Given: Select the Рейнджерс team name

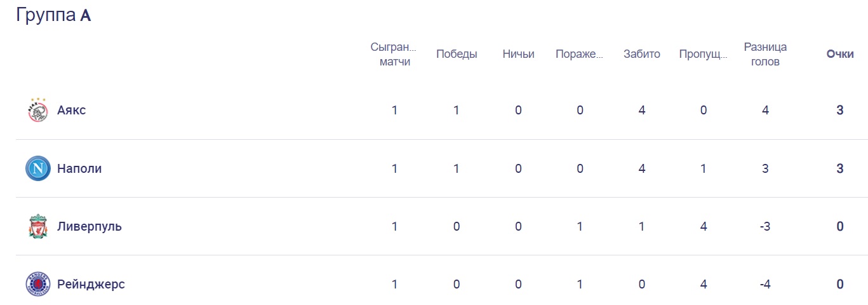Looking at the screenshot, I should tap(91, 284).
